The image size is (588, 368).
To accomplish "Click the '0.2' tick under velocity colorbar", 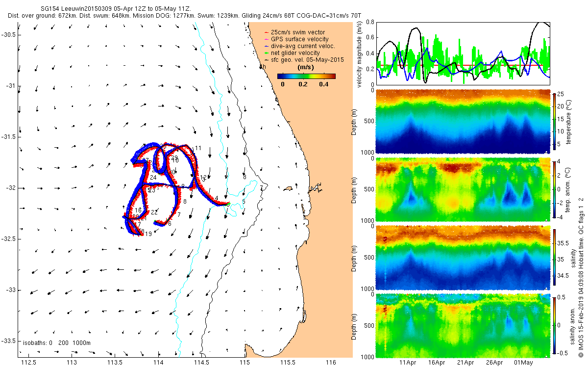I will (302, 84).
